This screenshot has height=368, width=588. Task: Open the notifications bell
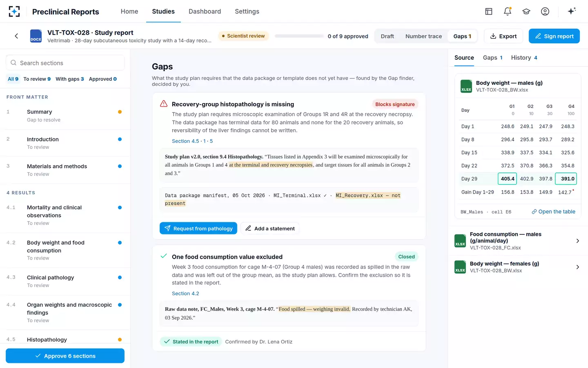pyautogui.click(x=508, y=11)
